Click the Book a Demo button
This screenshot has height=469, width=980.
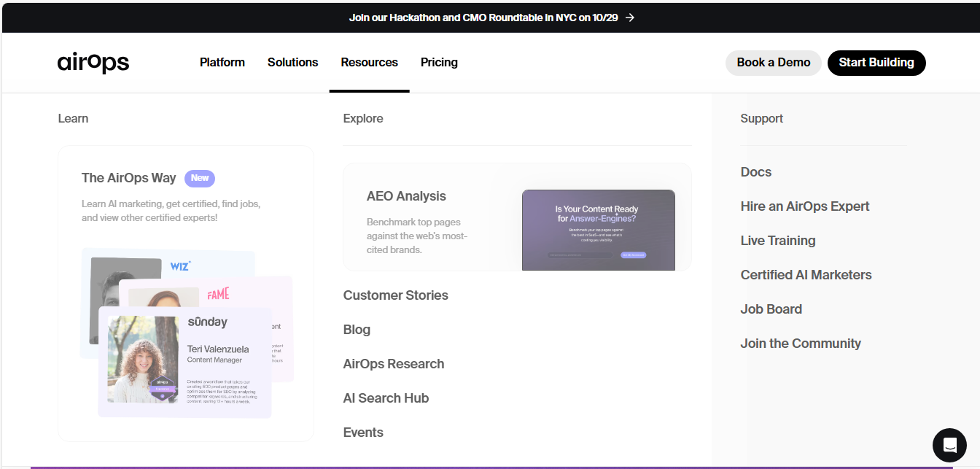773,63
